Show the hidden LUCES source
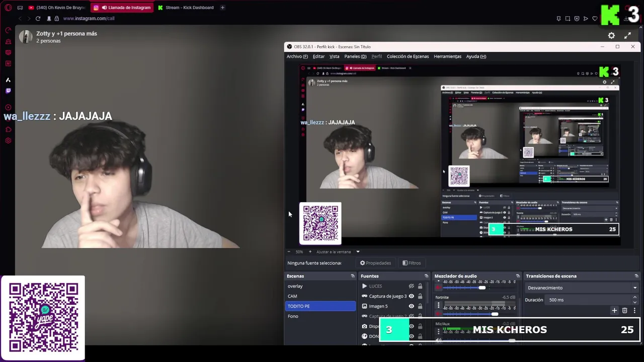This screenshot has height=362, width=644. coord(411,286)
